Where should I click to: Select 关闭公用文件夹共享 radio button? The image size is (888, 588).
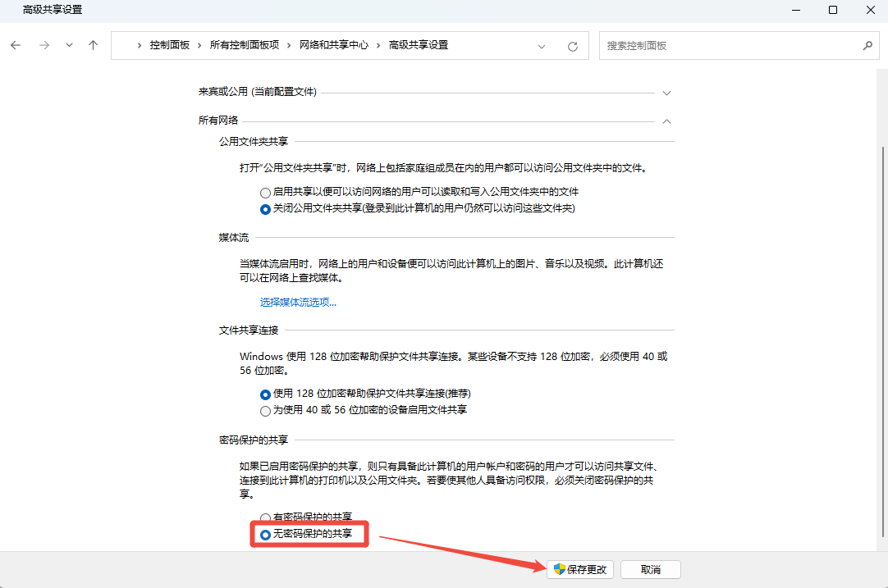click(265, 209)
